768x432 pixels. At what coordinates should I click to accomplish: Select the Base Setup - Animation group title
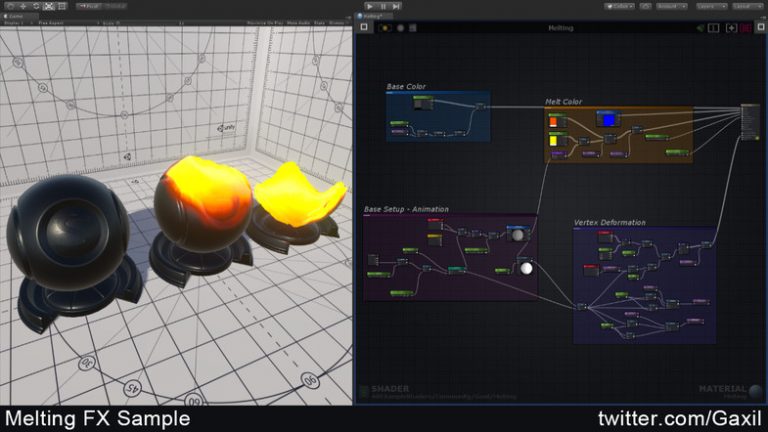pyautogui.click(x=406, y=209)
